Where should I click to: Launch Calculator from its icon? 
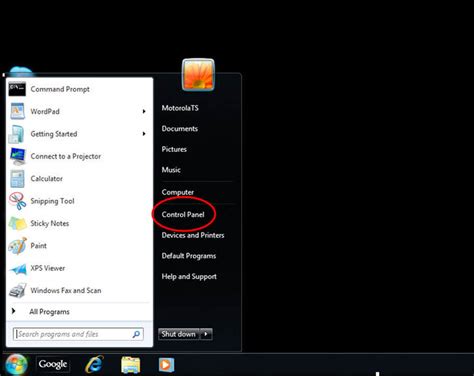(17, 179)
